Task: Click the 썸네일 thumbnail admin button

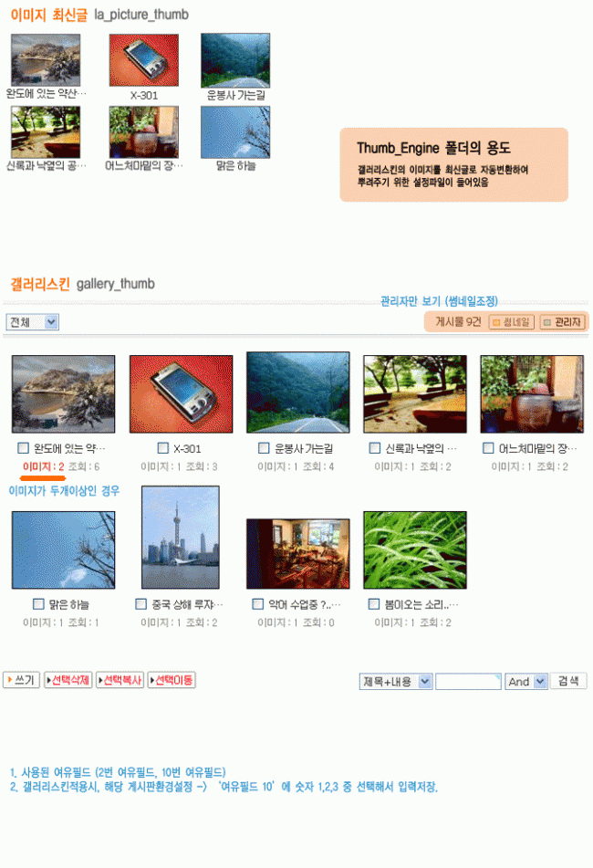Action: click(511, 322)
